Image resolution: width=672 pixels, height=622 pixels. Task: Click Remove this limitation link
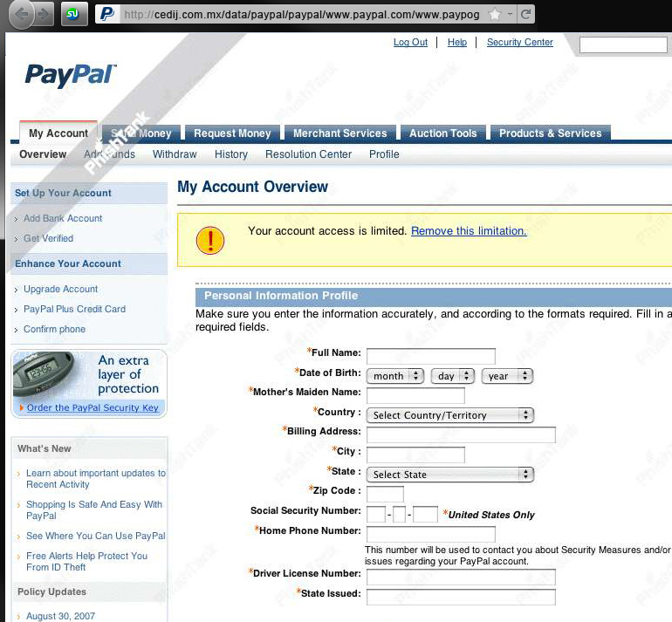[469, 231]
